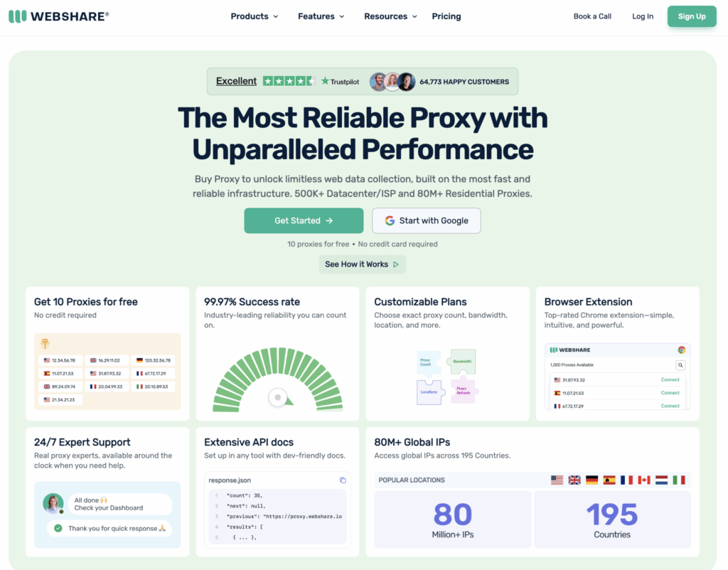Click the Trustpilot star logo

pos(324,81)
